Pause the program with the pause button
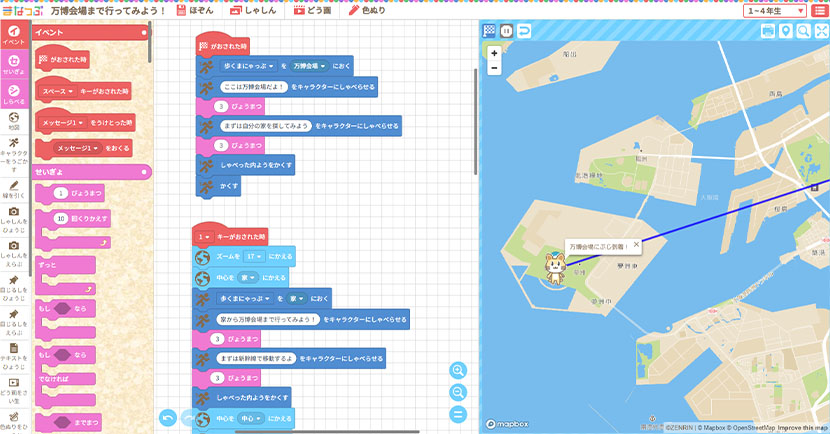The height and width of the screenshot is (434, 830). [x=507, y=31]
